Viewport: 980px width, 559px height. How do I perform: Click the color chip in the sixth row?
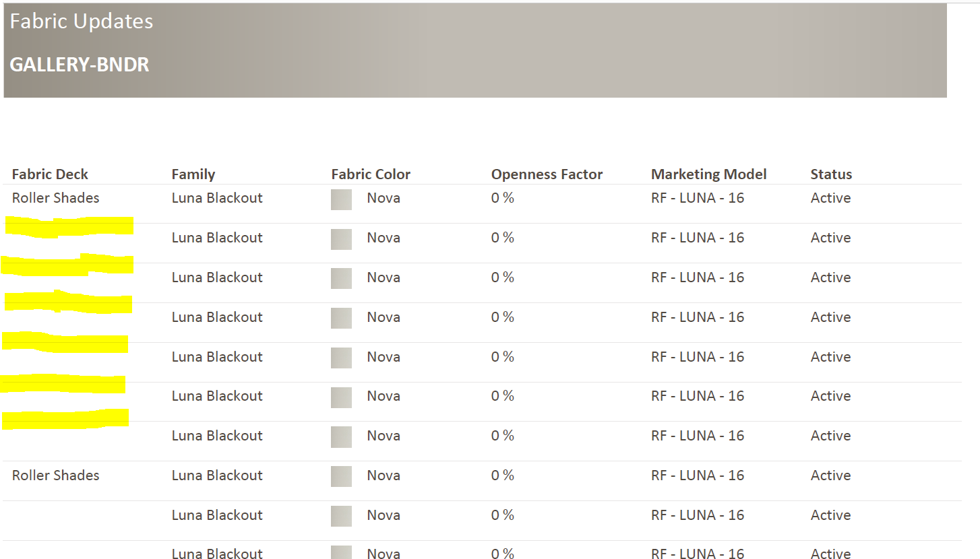coord(341,397)
